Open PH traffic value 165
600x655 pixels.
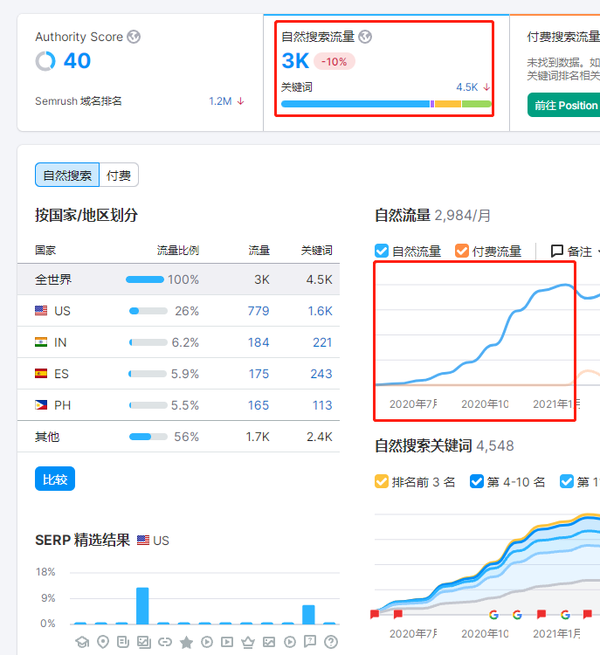[258, 405]
